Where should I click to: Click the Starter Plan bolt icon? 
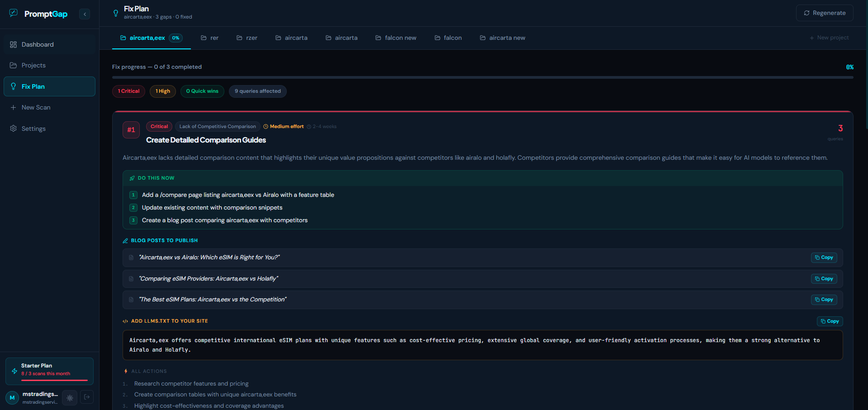click(14, 371)
